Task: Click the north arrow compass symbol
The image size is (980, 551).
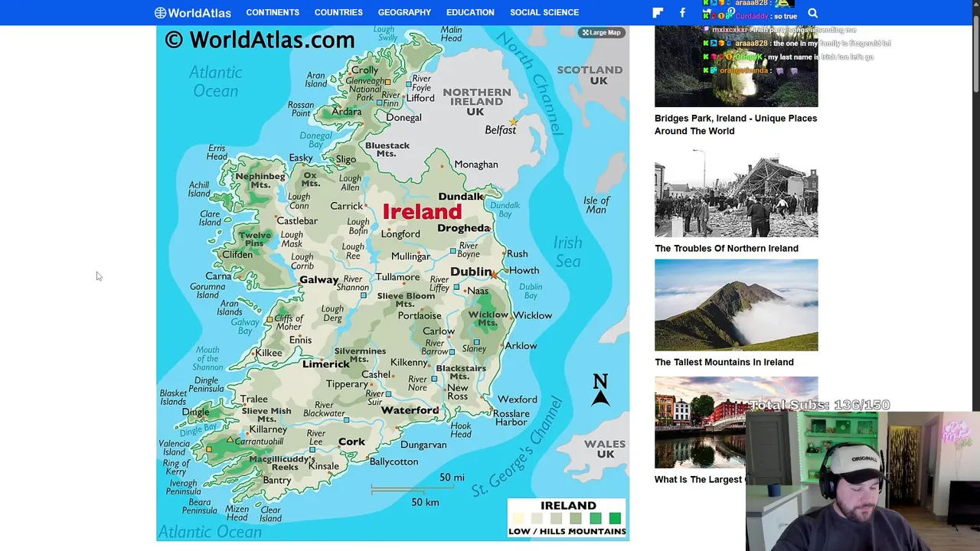Action: click(x=600, y=390)
